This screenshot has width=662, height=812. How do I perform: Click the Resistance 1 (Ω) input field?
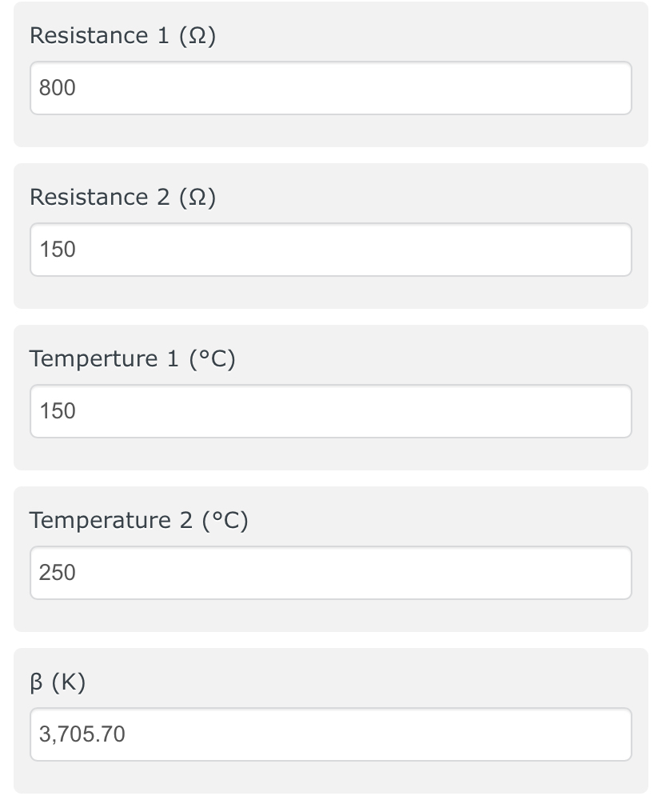(x=330, y=88)
